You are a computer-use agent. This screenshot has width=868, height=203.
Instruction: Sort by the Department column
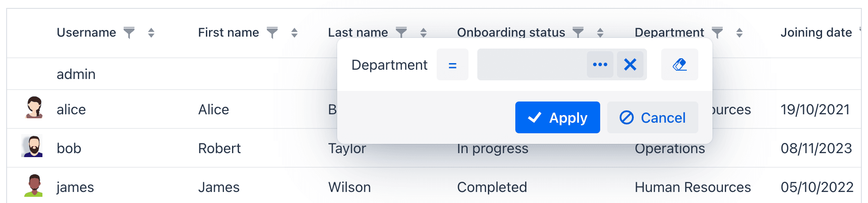[x=739, y=33]
